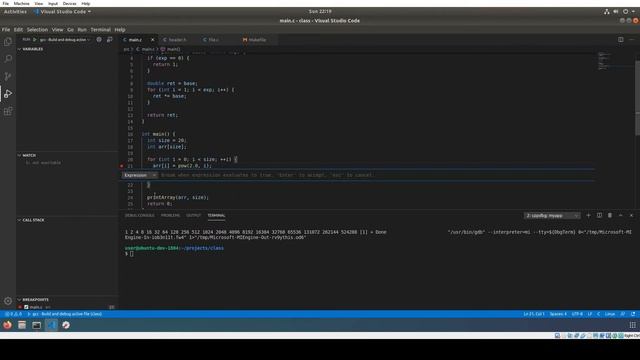
Task: Split the terminal panel
Action: (x=599, y=215)
